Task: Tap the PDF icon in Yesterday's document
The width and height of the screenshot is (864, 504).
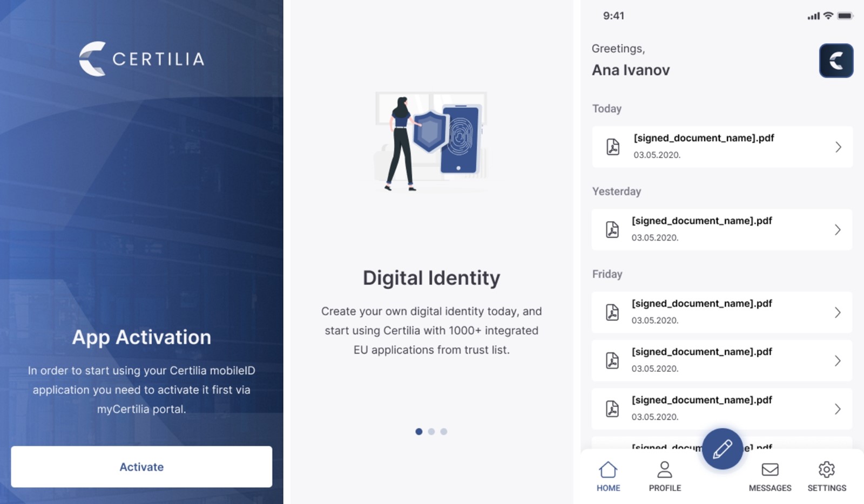Action: (612, 229)
